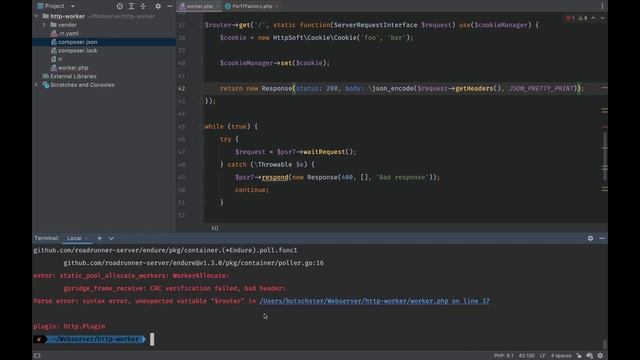Hide the Terminal tool window
This screenshot has width=640, height=360.
(602, 238)
